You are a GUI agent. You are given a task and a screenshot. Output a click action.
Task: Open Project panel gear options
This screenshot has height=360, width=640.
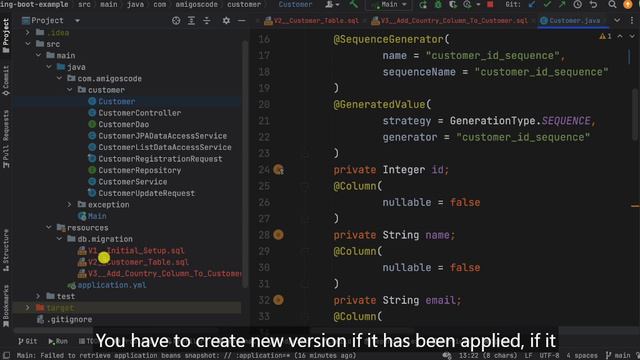tap(226, 20)
